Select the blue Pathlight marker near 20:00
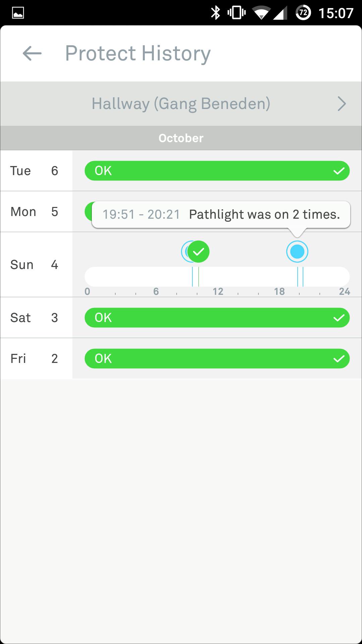 click(x=297, y=252)
